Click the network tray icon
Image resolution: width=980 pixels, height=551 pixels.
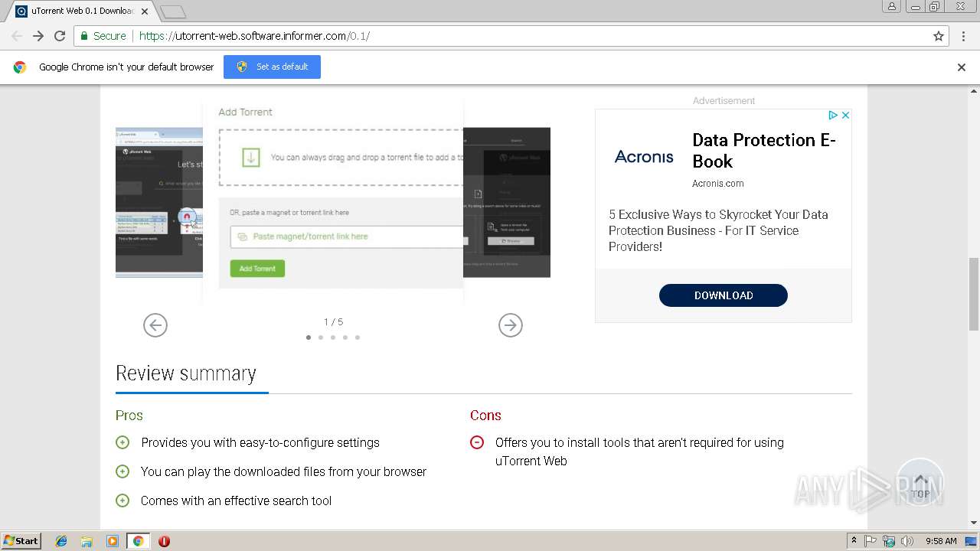tap(889, 541)
